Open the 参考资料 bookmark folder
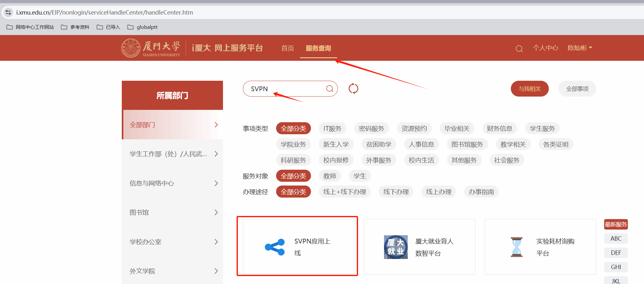The image size is (644, 284). (75, 27)
